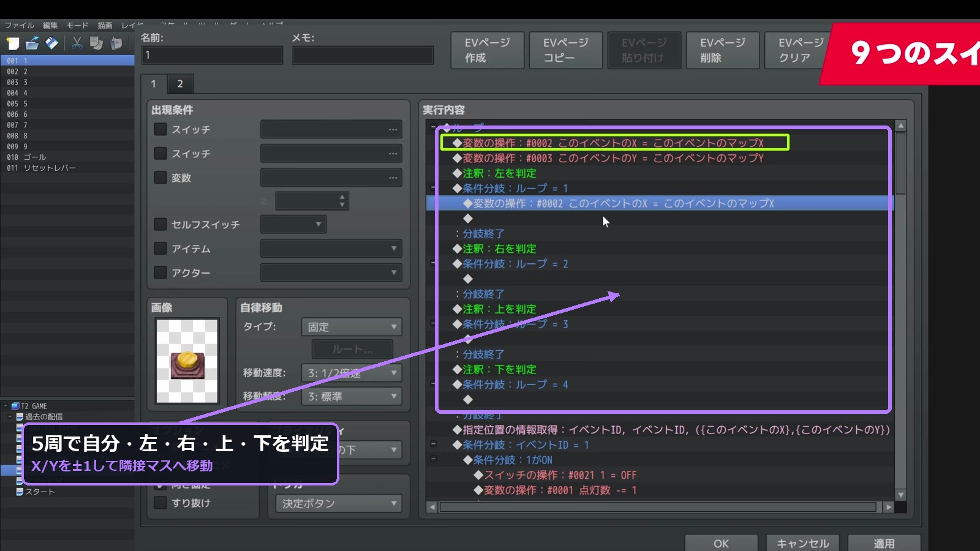Image resolution: width=980 pixels, height=551 pixels.
Task: Select event 005 5 in the list
Action: (x=67, y=104)
